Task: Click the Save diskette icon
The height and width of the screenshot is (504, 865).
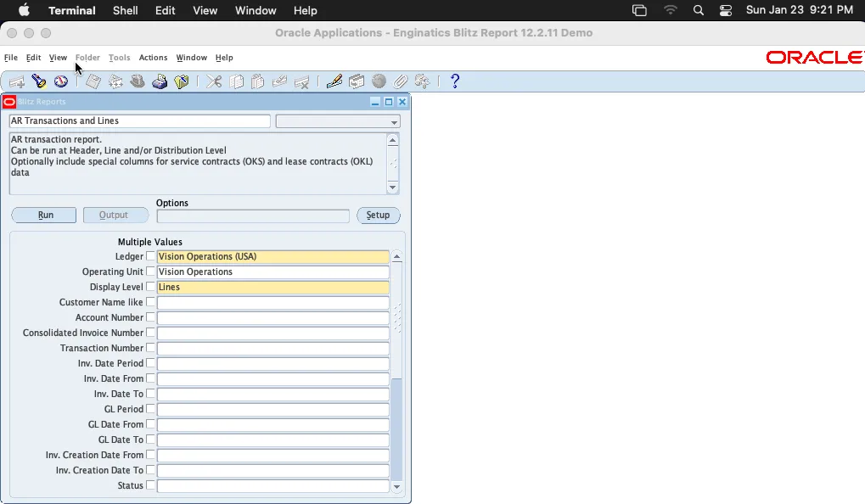Action: tap(93, 81)
